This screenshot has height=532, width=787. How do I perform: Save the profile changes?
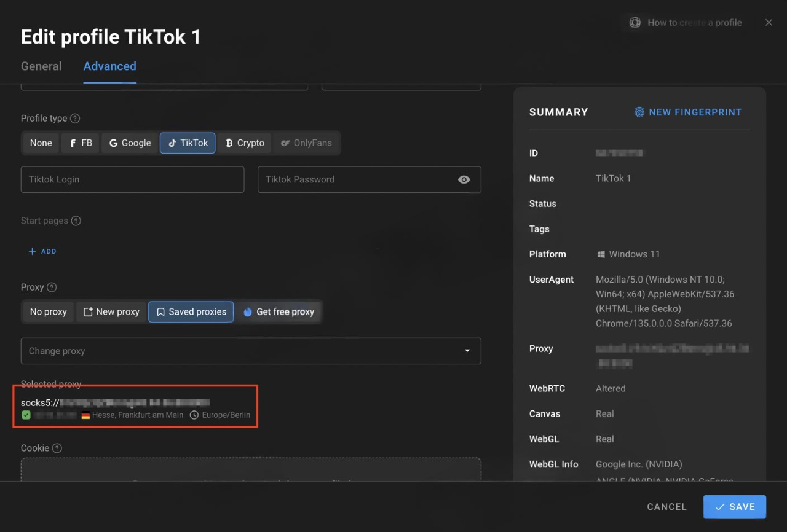[735, 507]
